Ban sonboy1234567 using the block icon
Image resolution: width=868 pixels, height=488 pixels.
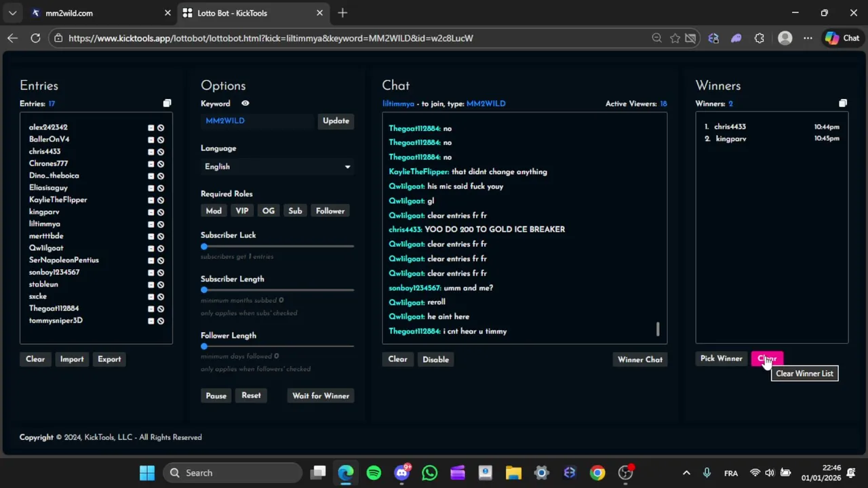pos(161,272)
